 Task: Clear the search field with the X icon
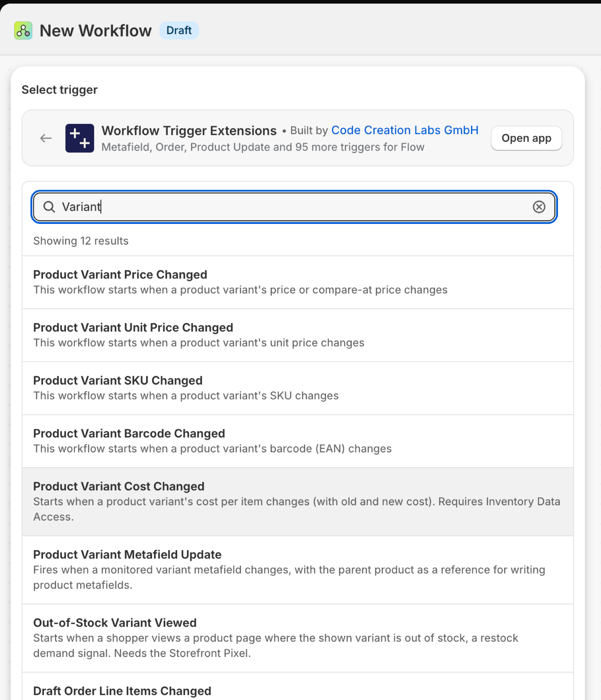[539, 207]
